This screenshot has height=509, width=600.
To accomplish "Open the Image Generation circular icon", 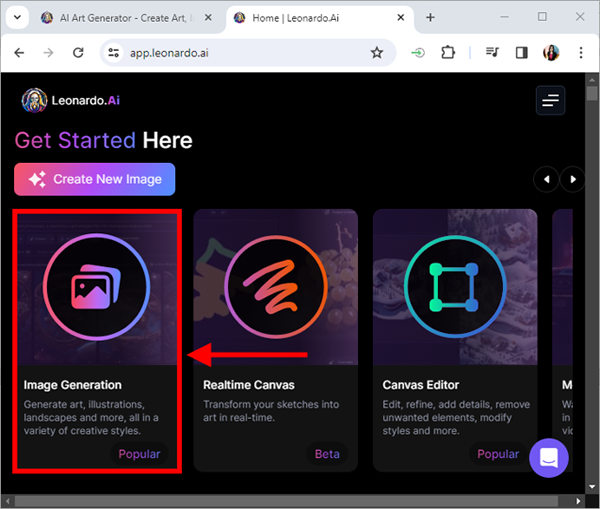I will [96, 287].
